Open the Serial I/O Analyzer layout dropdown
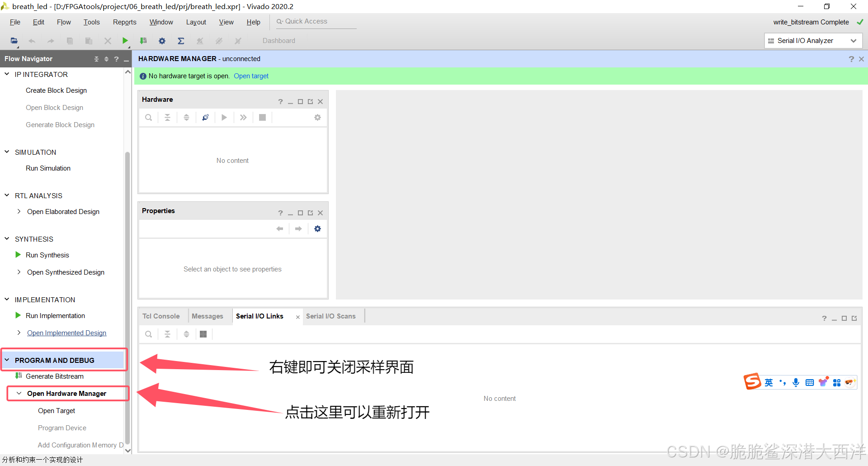Image resolution: width=868 pixels, height=466 pixels. (x=813, y=41)
